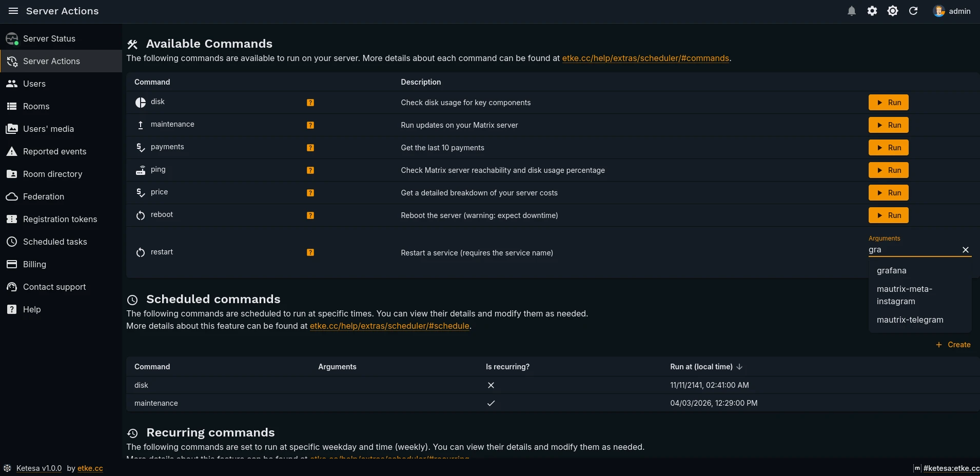Open scheduler #commands help link
This screenshot has height=476, width=980.
click(x=645, y=58)
